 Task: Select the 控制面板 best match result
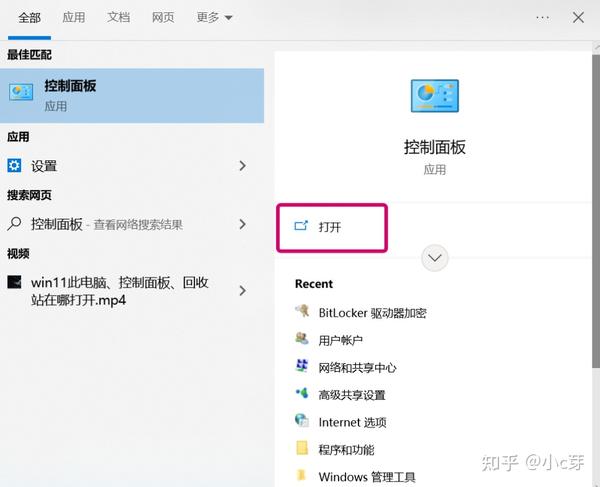point(132,96)
